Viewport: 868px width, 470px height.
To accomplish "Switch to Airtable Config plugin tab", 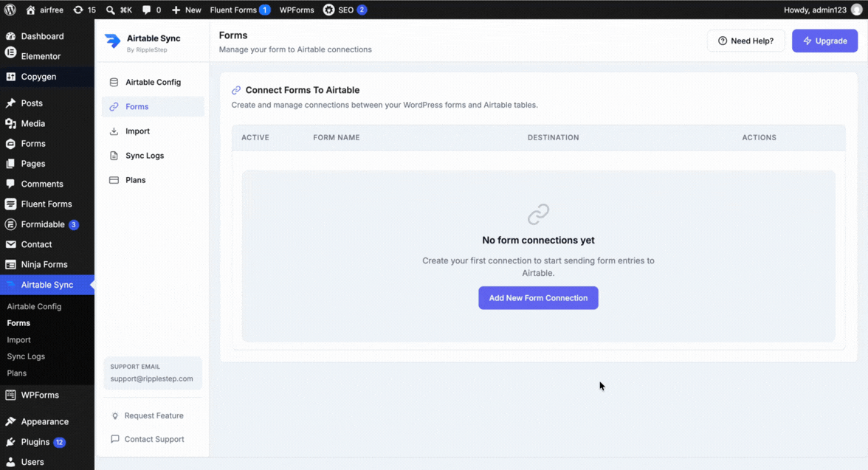I will 153,82.
